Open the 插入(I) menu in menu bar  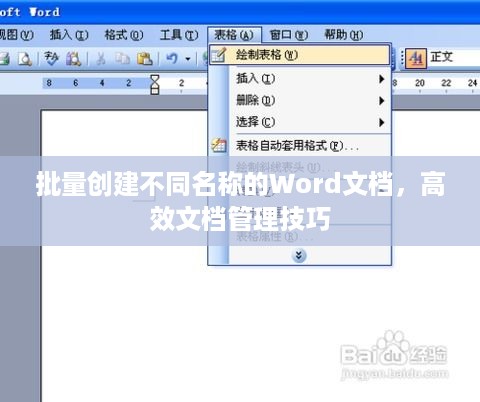coord(69,35)
